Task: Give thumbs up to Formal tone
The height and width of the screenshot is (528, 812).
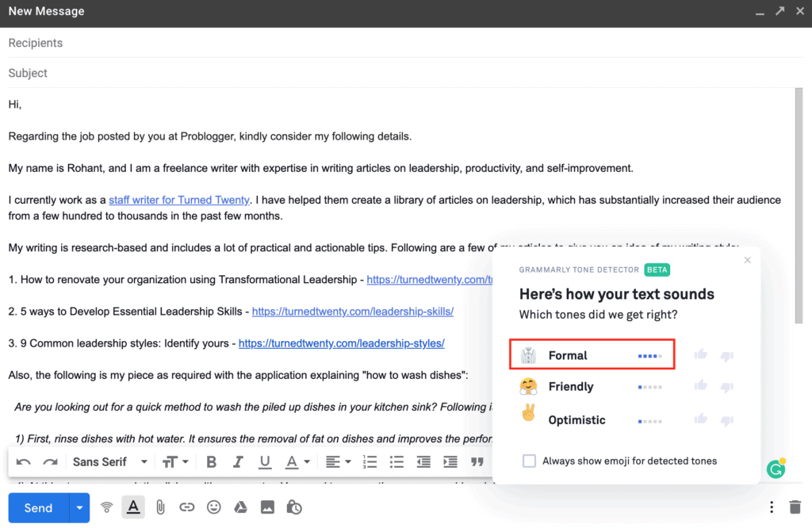Action: click(x=701, y=354)
